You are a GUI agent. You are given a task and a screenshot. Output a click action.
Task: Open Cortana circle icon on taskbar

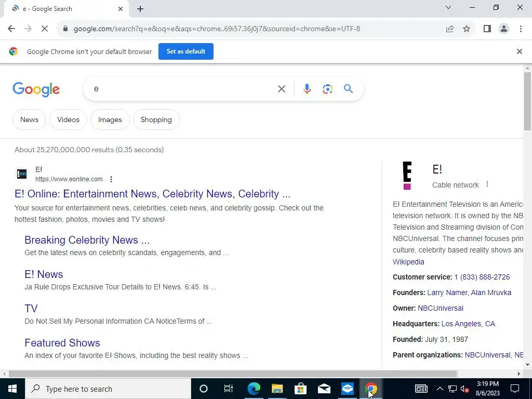pyautogui.click(x=203, y=389)
